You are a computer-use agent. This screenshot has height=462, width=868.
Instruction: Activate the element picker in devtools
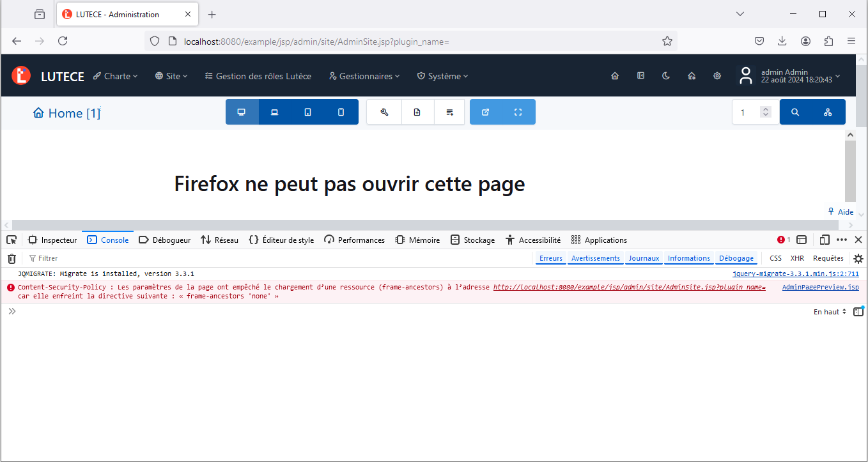(x=11, y=239)
